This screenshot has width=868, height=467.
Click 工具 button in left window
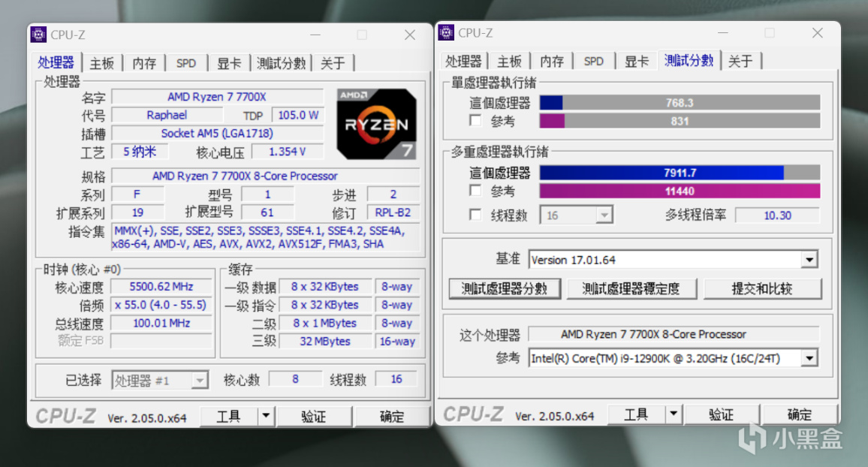[x=228, y=416]
